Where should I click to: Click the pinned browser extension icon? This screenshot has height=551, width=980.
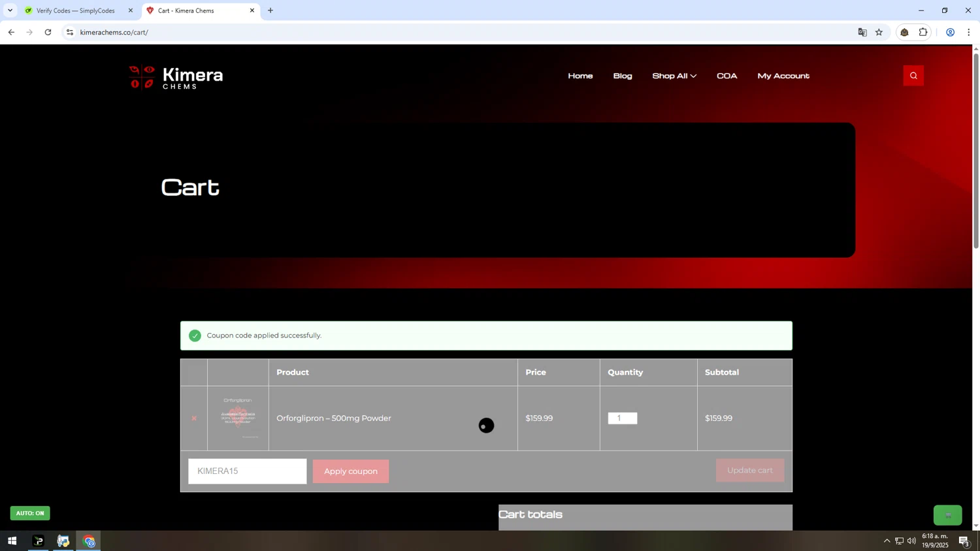click(x=905, y=32)
